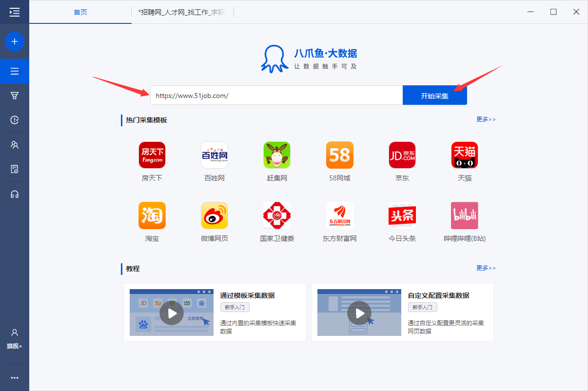Image resolution: width=588 pixels, height=391 pixels.
Task: Play the 通过模板采集数据 tutorial video
Action: coord(172,313)
